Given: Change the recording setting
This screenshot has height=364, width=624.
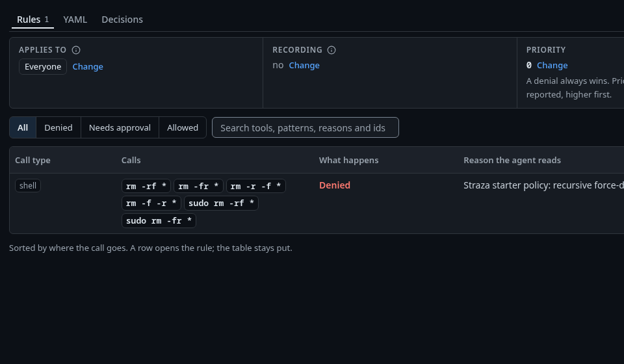Looking at the screenshot, I should (304, 65).
